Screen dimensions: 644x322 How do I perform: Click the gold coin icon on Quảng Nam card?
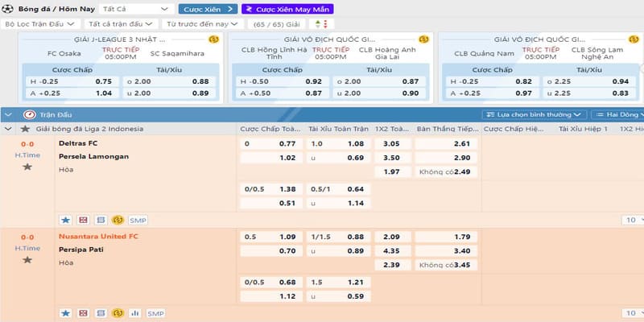point(634,39)
